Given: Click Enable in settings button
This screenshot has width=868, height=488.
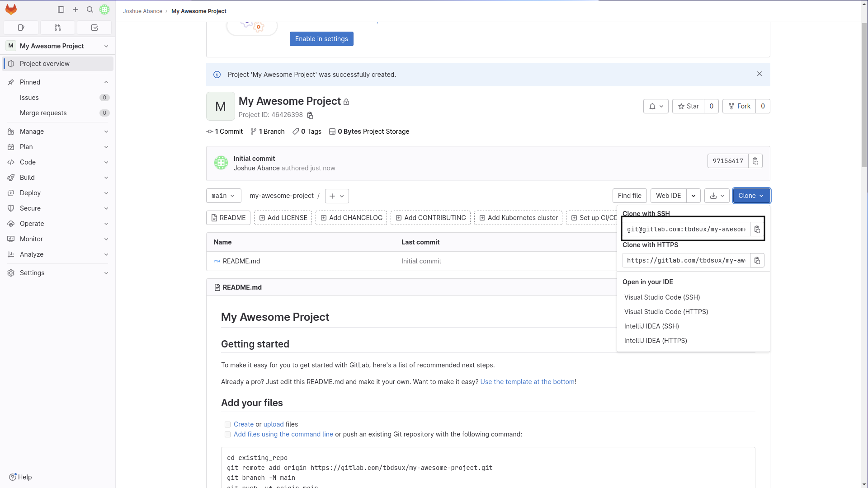Looking at the screenshot, I should click(x=321, y=39).
